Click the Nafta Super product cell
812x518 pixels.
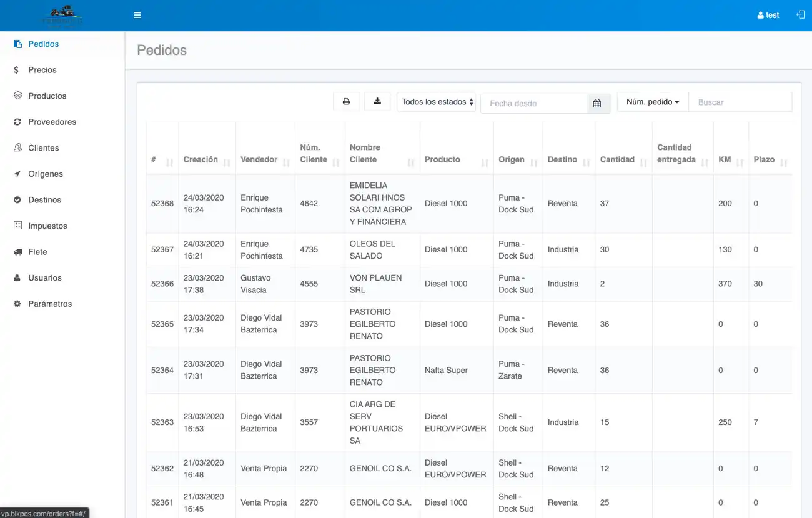[x=447, y=371]
